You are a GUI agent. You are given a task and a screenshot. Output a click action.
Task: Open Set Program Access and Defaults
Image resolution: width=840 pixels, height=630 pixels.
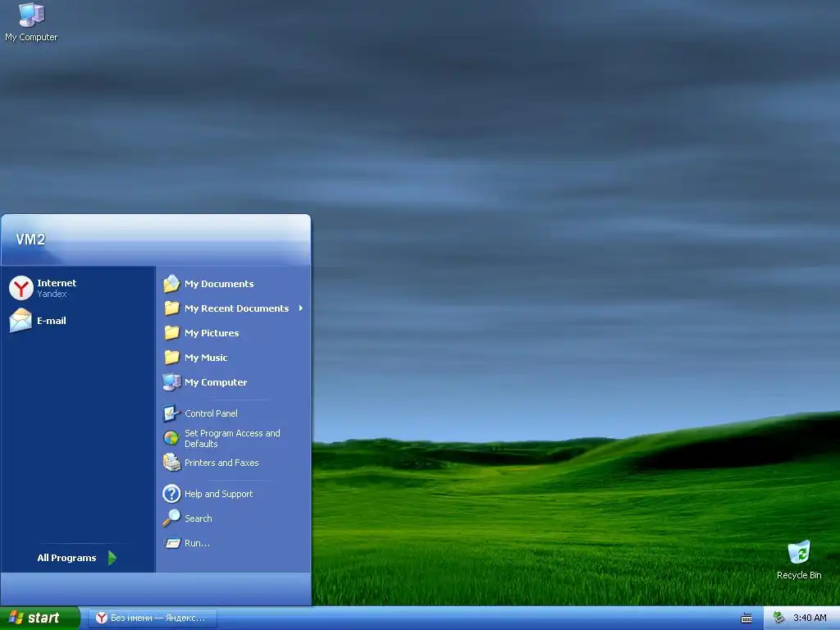234,438
